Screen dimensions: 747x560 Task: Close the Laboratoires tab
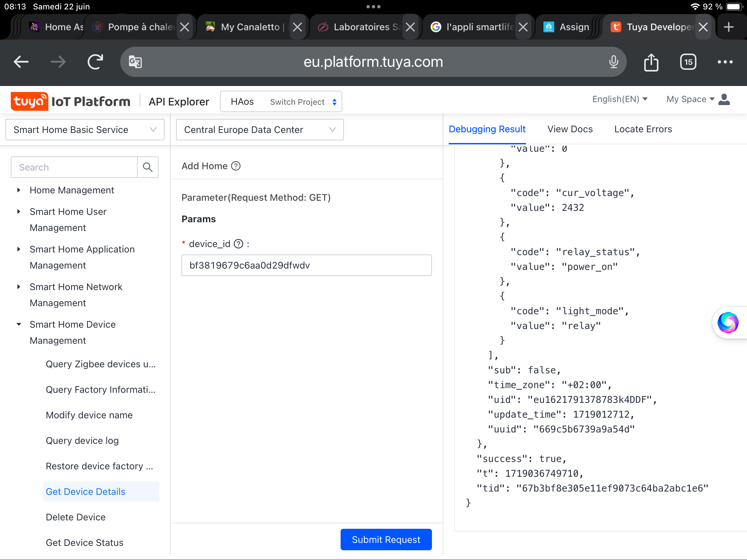click(x=410, y=27)
